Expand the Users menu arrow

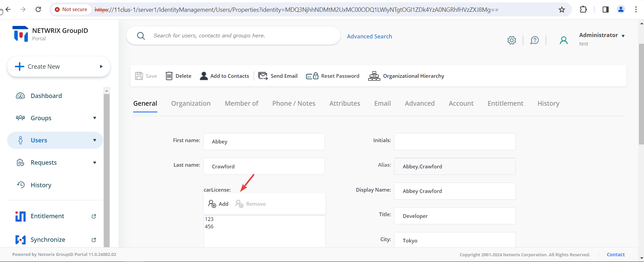point(95,140)
